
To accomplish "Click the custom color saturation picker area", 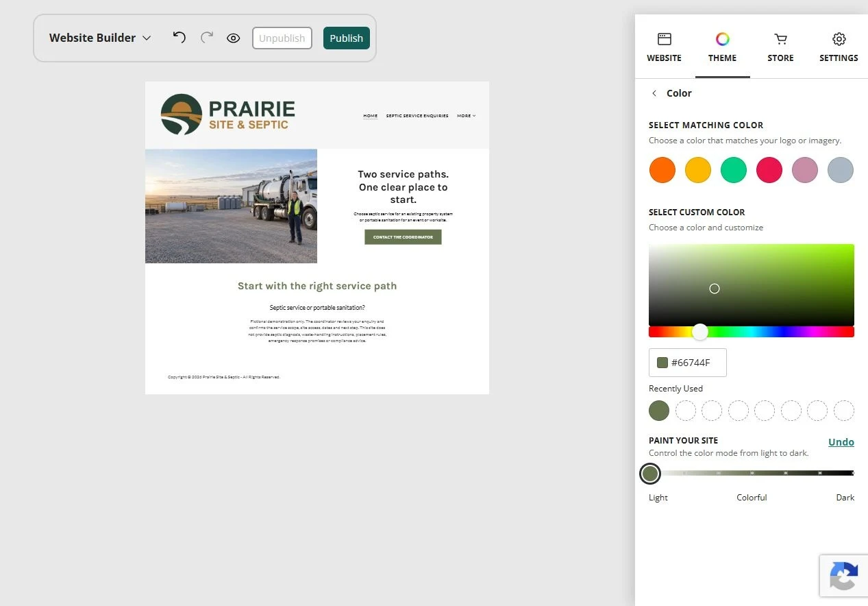I will tap(752, 284).
